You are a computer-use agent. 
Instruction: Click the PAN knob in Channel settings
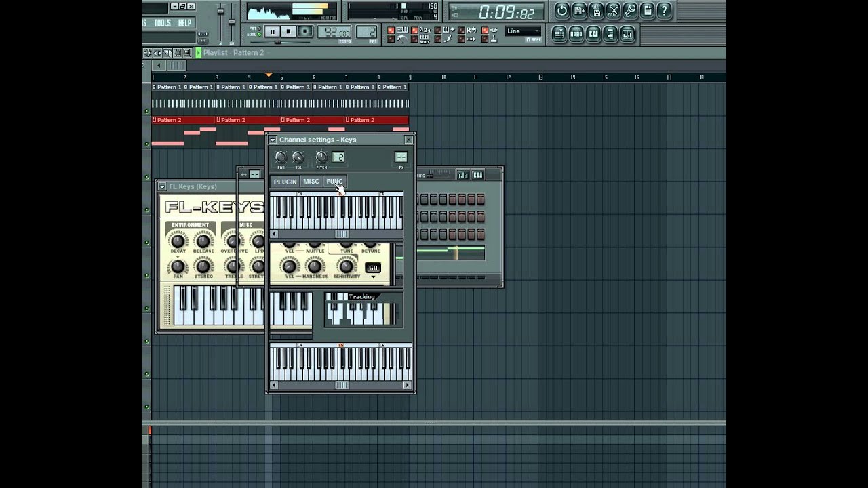(x=281, y=157)
